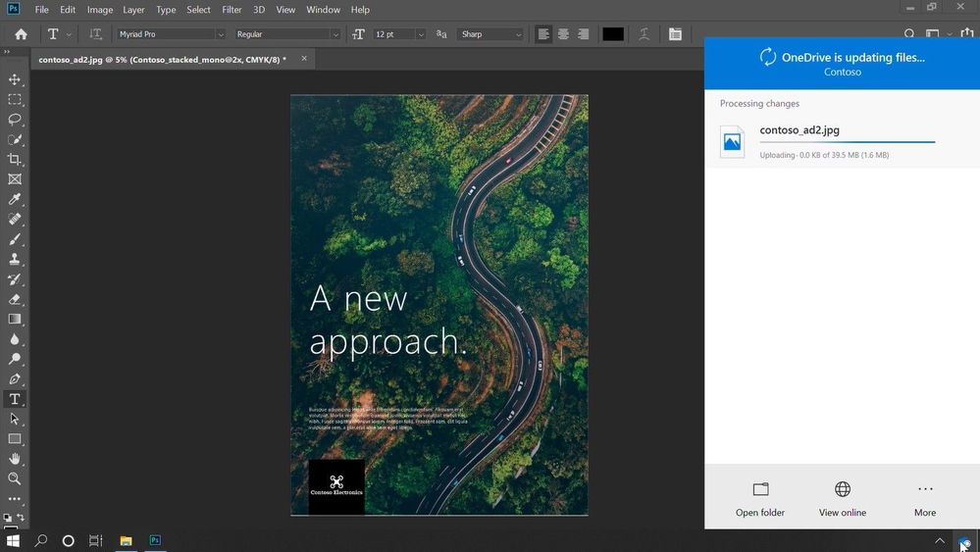Viewport: 980px width, 552px height.
Task: Toggle Character and Paragraph panels
Action: (x=675, y=34)
